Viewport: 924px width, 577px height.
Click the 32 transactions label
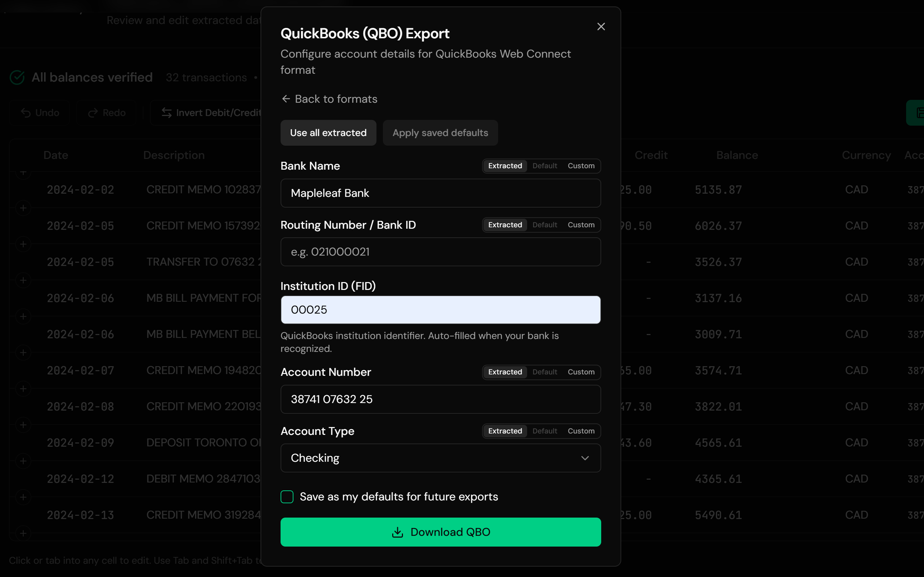(206, 77)
